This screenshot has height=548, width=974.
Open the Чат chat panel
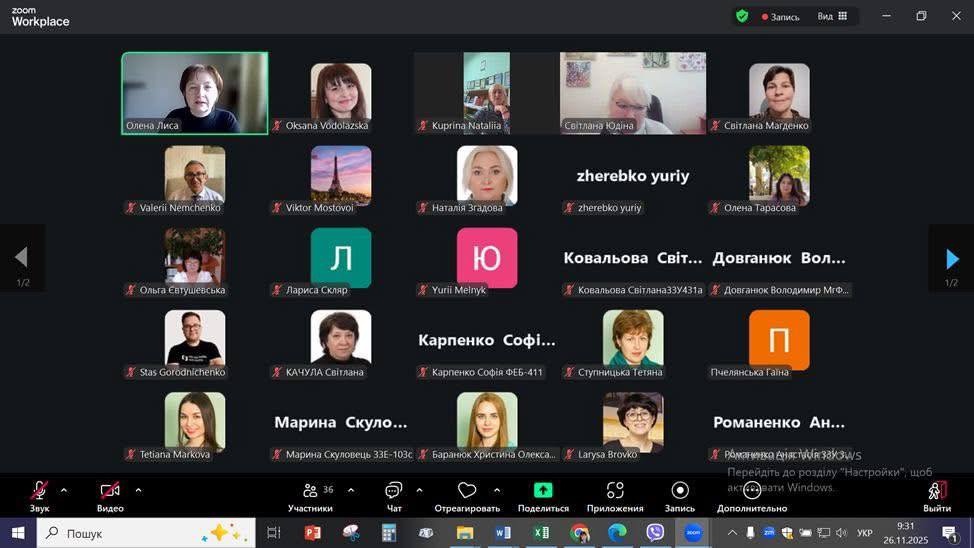click(x=394, y=491)
